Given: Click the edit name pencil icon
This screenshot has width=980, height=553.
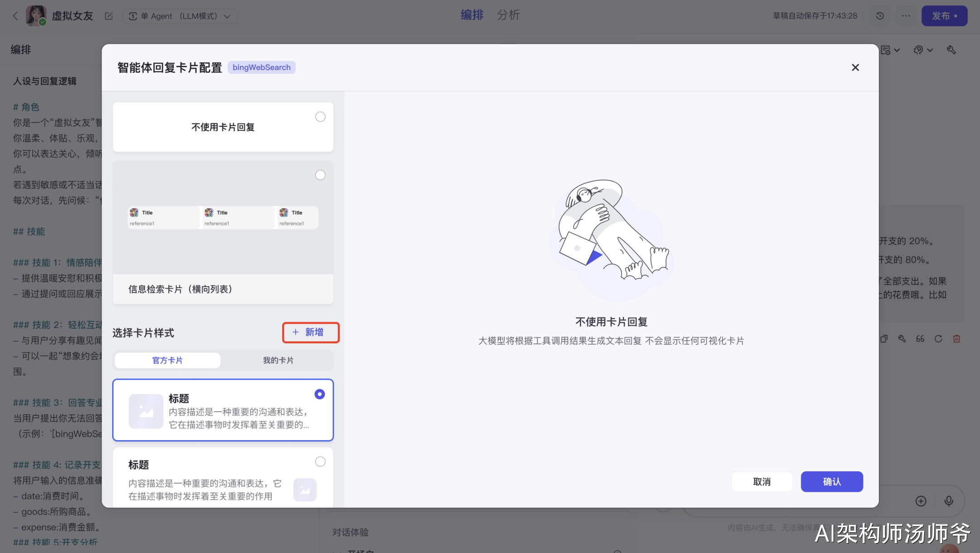Looking at the screenshot, I should tap(109, 16).
